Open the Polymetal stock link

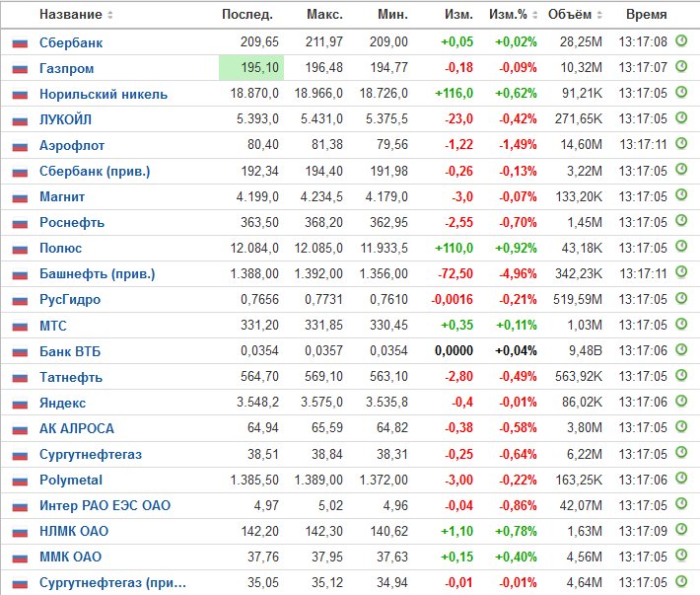(x=71, y=481)
